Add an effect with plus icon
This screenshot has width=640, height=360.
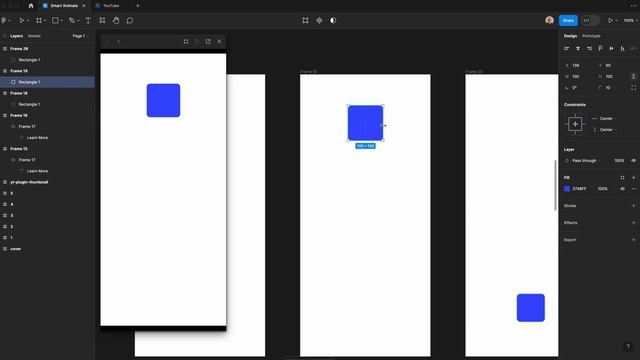[633, 223]
